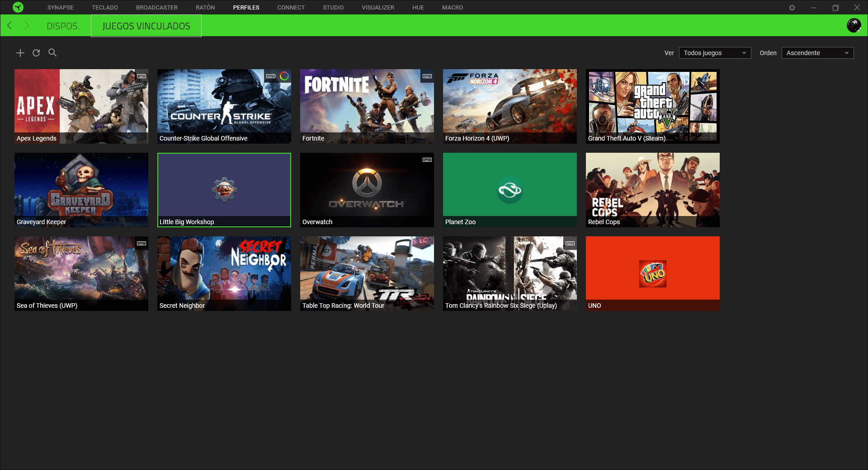Image resolution: width=868 pixels, height=470 pixels.
Task: Go back with the left arrow
Action: tap(10, 26)
